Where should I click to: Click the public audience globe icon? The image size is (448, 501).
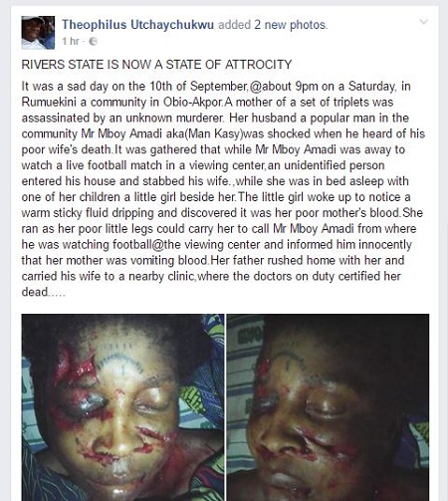pyautogui.click(x=94, y=41)
